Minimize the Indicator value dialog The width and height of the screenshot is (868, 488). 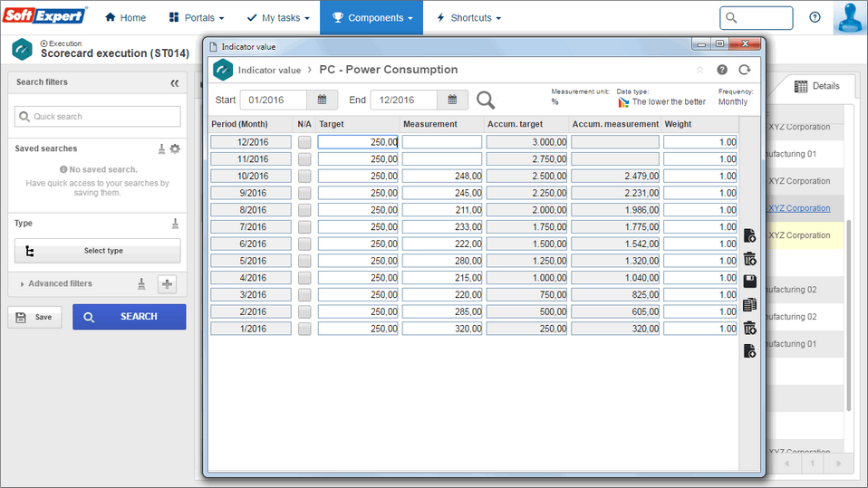(700, 44)
